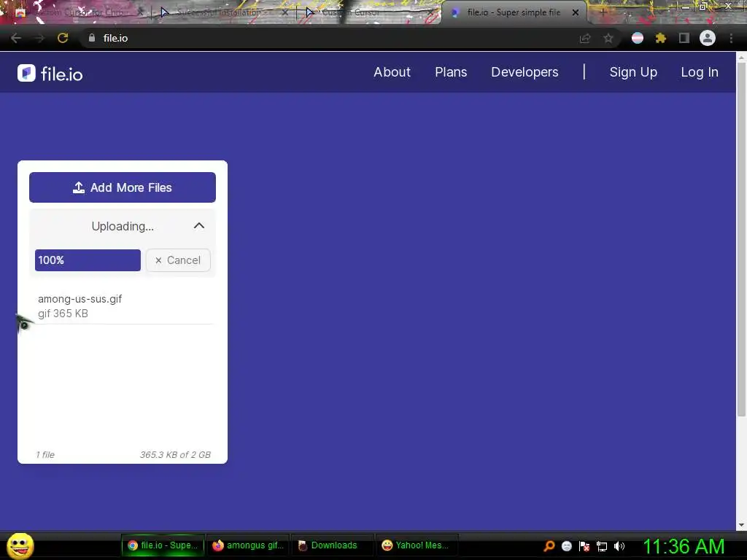Switch to the amongus gif Firefox taskbar item
The width and height of the screenshot is (747, 560).
tap(248, 545)
